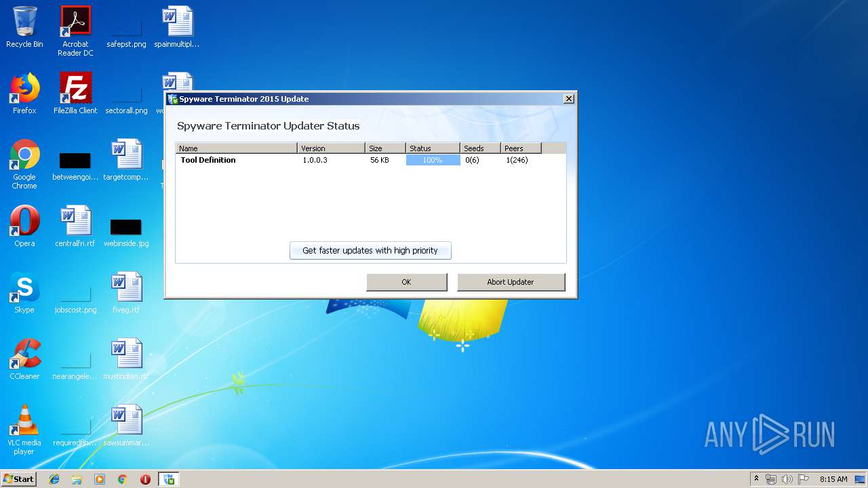
Task: Open Windows Explorer from the taskbar
Action: coord(77,479)
